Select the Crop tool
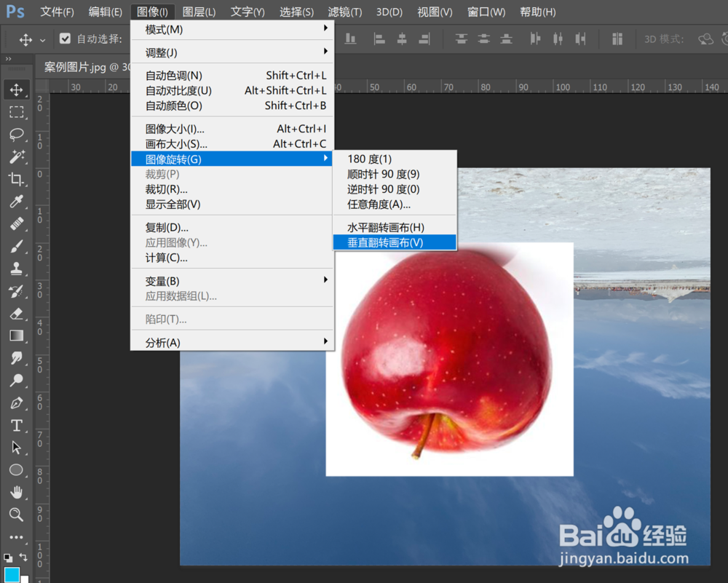Image resolution: width=728 pixels, height=583 pixels. [x=17, y=179]
